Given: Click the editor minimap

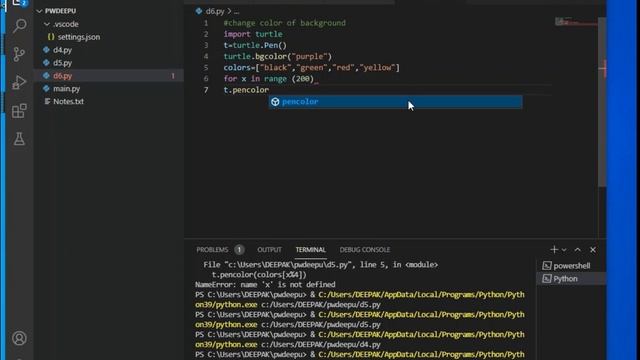Looking at the screenshot, I should pyautogui.click(x=576, y=22).
